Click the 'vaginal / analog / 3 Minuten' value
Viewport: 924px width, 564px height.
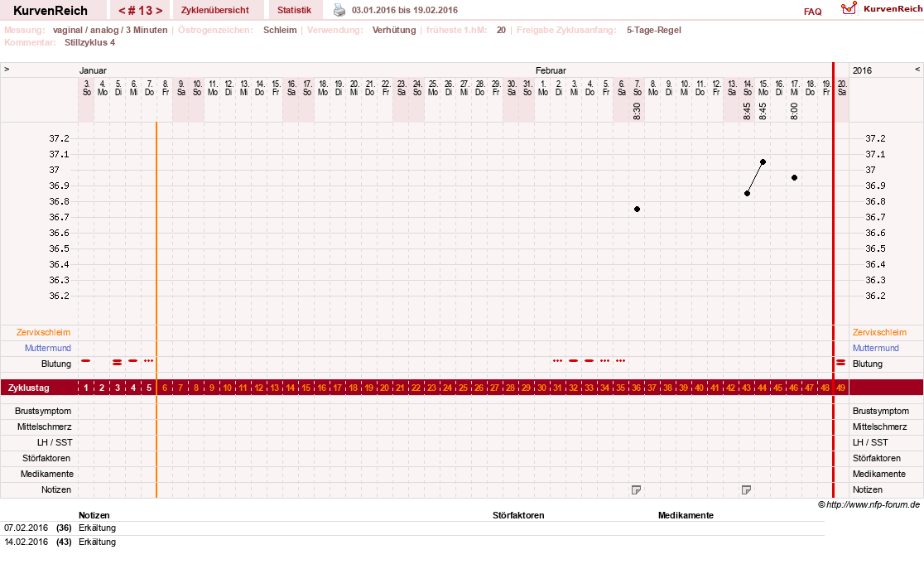(x=110, y=30)
